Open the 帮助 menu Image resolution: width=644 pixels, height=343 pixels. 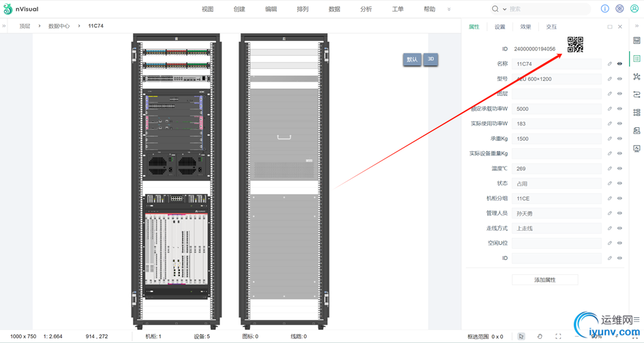(429, 9)
